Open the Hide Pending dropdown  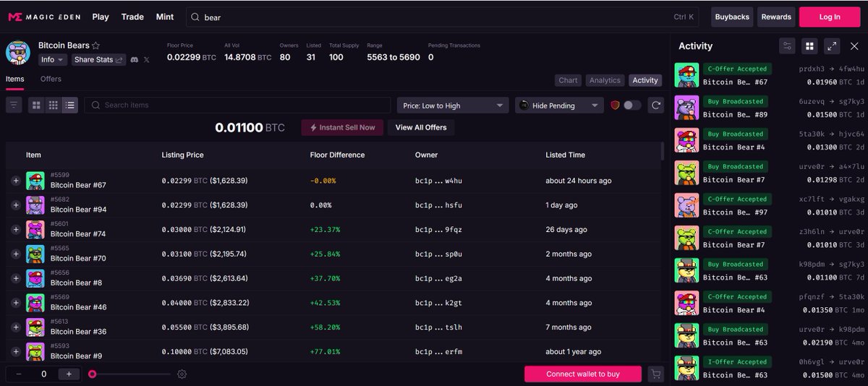[559, 106]
